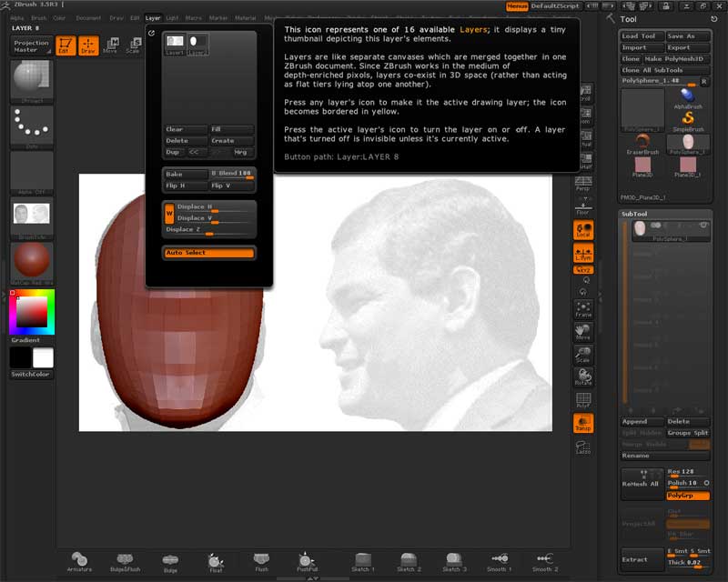Open the alpha selector thumbnail
728x582 pixels.
32,171
